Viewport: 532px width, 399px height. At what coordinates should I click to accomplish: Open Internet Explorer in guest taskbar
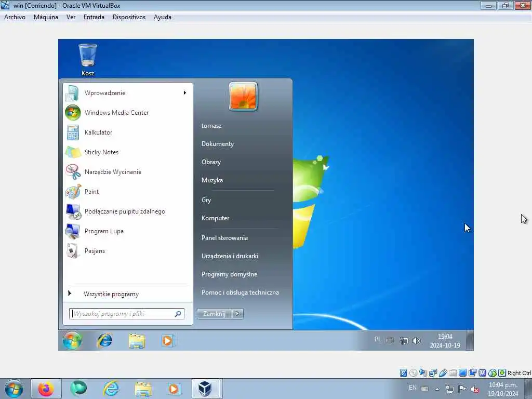104,340
